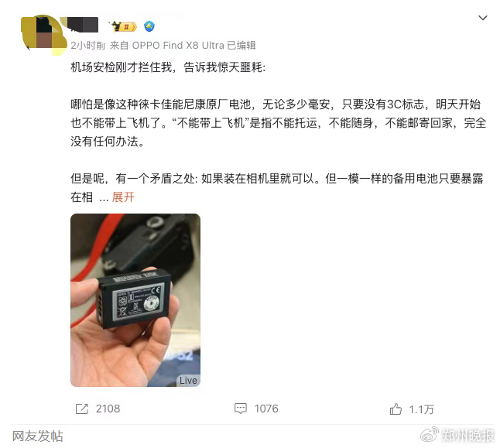Open the post options chevron menu

coord(483,18)
